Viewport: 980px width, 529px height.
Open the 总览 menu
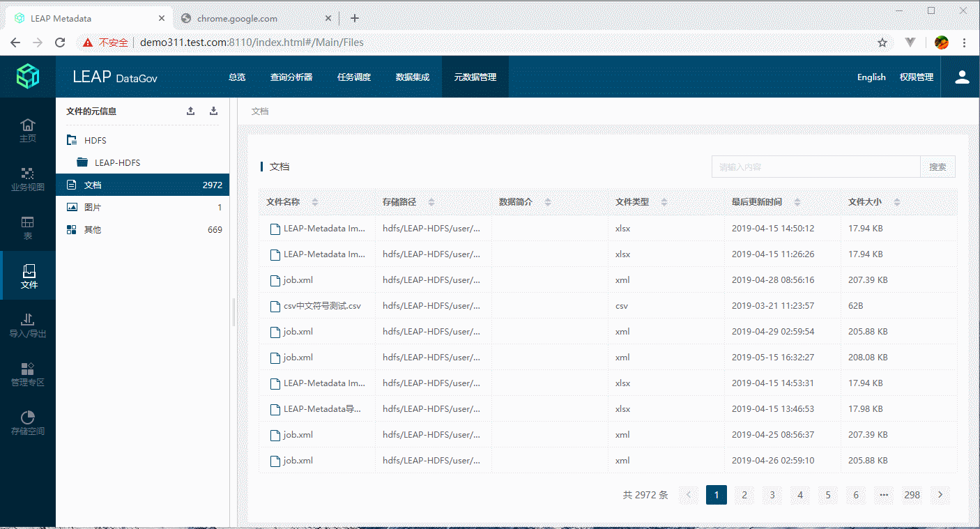pos(237,77)
